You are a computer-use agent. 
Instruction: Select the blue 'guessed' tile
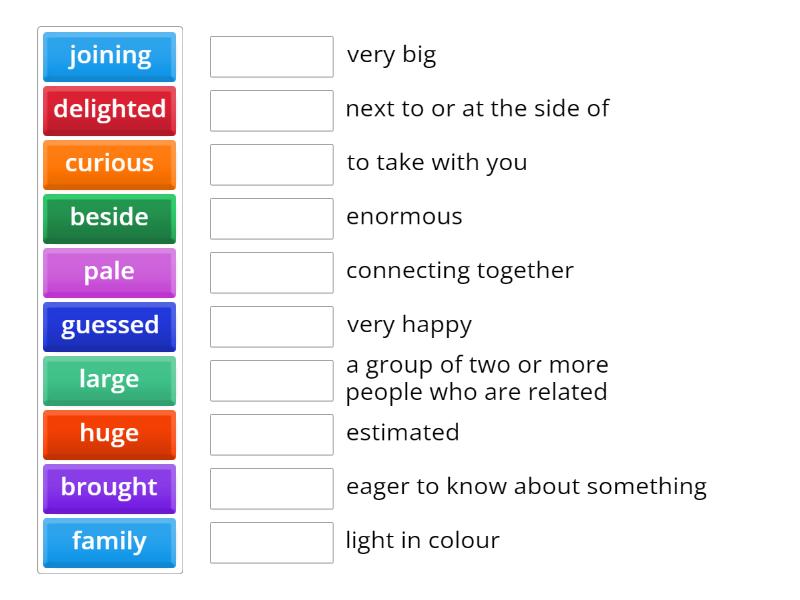pos(108,326)
